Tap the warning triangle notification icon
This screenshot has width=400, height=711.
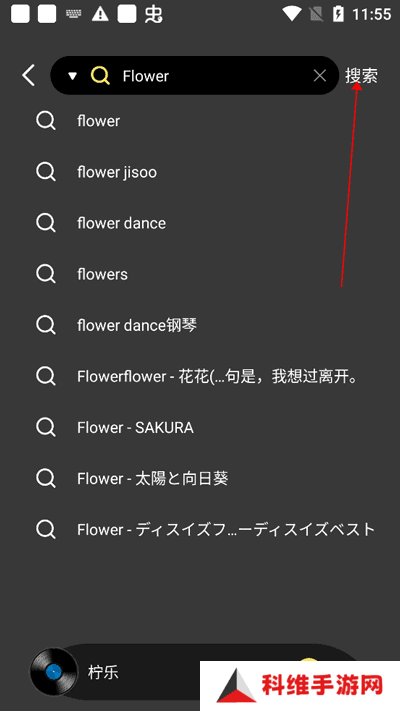tap(100, 14)
